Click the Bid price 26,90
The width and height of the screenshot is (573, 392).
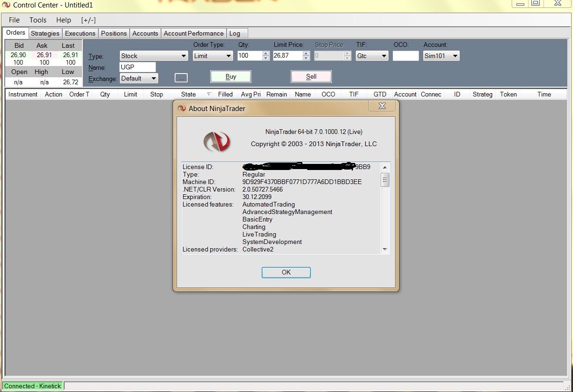[x=18, y=55]
